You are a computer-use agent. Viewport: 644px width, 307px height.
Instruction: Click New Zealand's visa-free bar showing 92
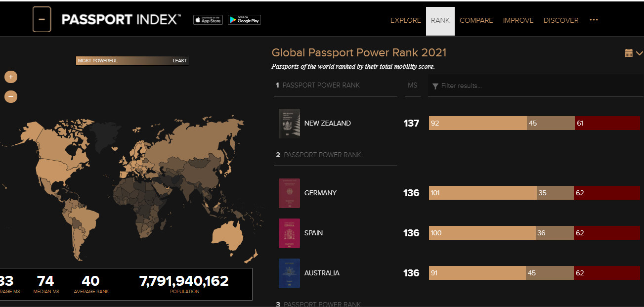click(478, 123)
